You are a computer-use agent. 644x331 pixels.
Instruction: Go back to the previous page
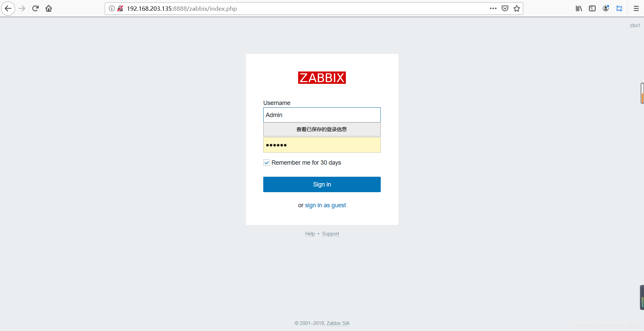pyautogui.click(x=8, y=8)
